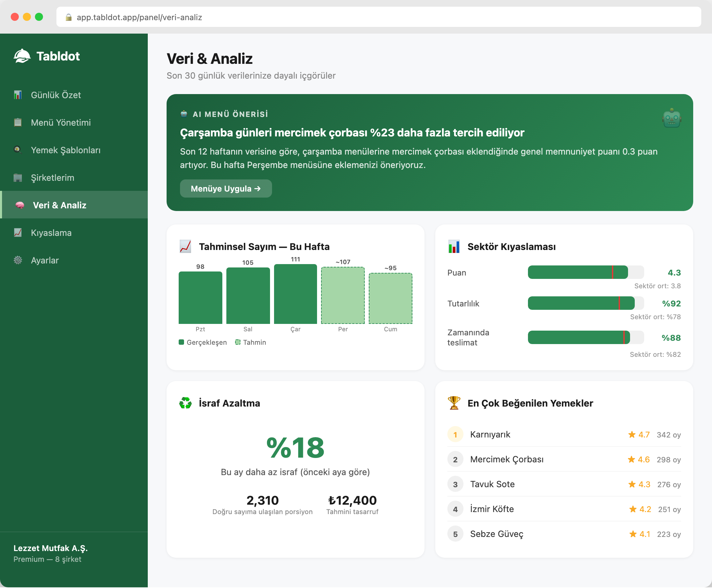Click the Tahmin legend marker
Screen dimensions: 712x588
tap(238, 342)
